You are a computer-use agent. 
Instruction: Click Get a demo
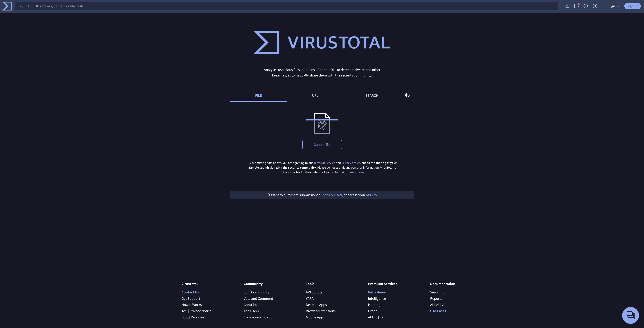(377, 292)
